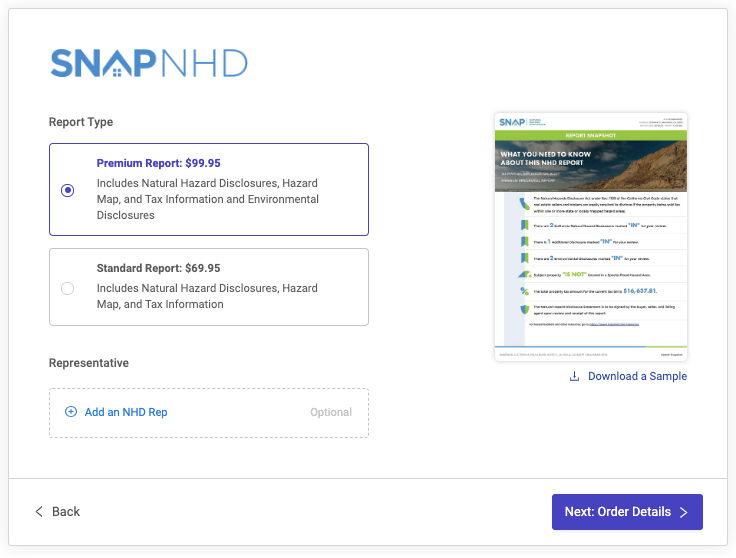This screenshot has width=736, height=558.
Task: Select the Standard Report radio button
Action: [x=68, y=288]
